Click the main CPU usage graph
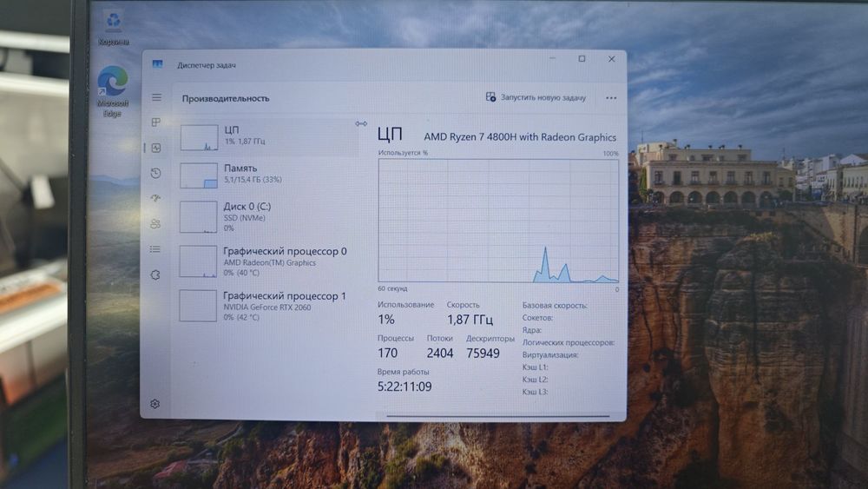The width and height of the screenshot is (868, 489). (498, 221)
